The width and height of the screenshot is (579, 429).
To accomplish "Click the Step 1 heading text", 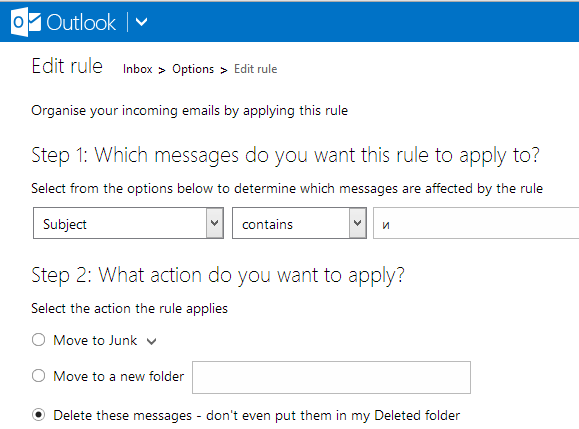I will pyautogui.click(x=285, y=155).
